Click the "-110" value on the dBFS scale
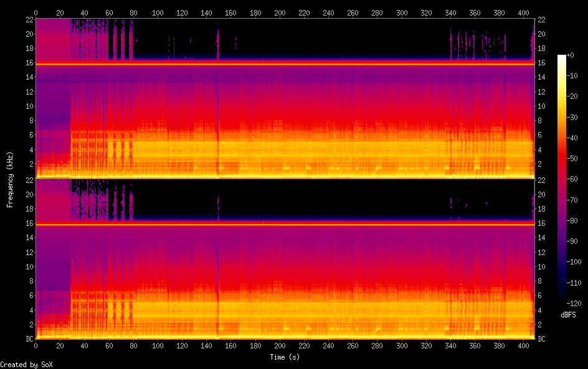Screen dimensions: 588x369 point(574,283)
